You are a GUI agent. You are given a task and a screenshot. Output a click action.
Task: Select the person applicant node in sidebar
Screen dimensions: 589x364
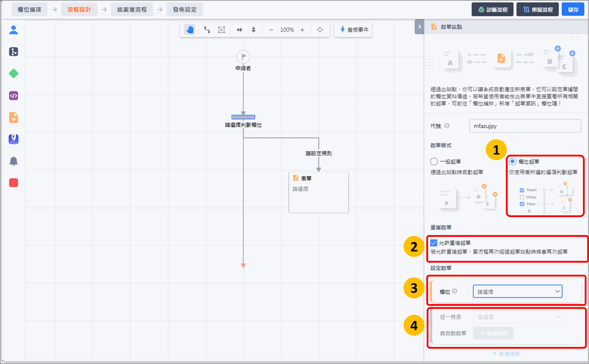point(14,30)
